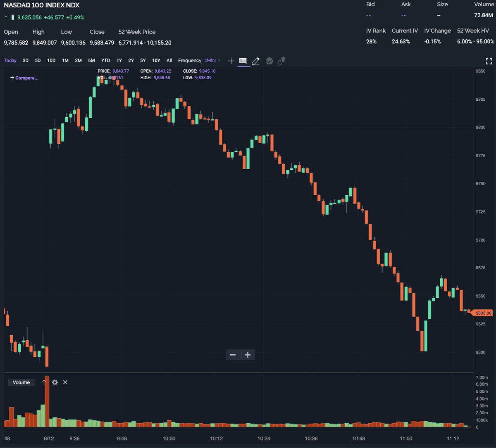Click the Current IV value 24.63%
The image size is (496, 448).
click(401, 42)
